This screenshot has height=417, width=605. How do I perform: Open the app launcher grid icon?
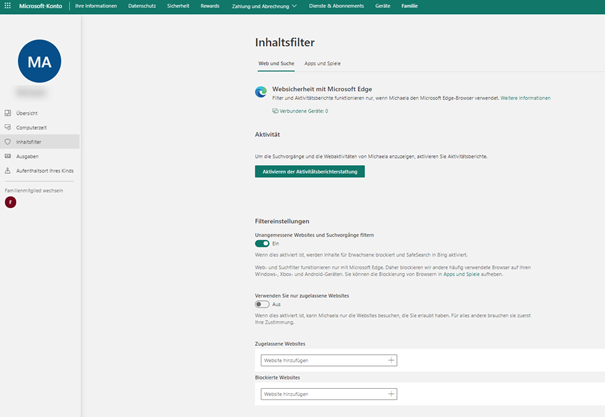pos(7,6)
